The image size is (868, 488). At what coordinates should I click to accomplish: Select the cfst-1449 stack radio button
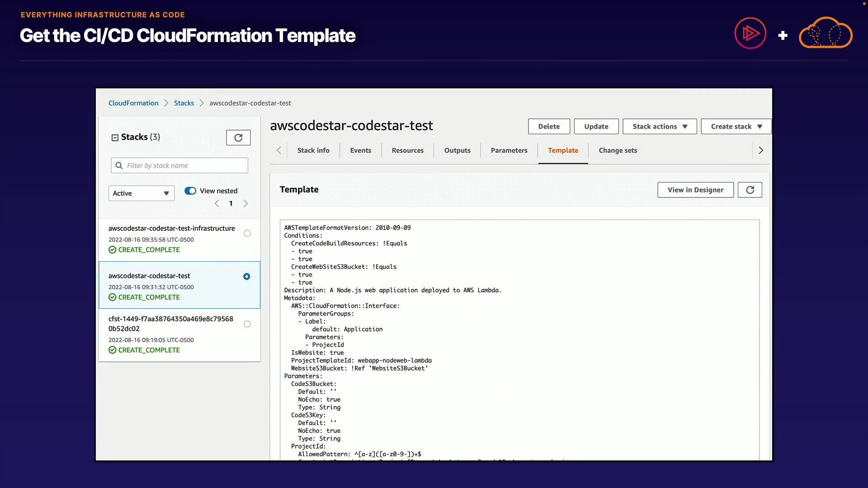tap(247, 324)
